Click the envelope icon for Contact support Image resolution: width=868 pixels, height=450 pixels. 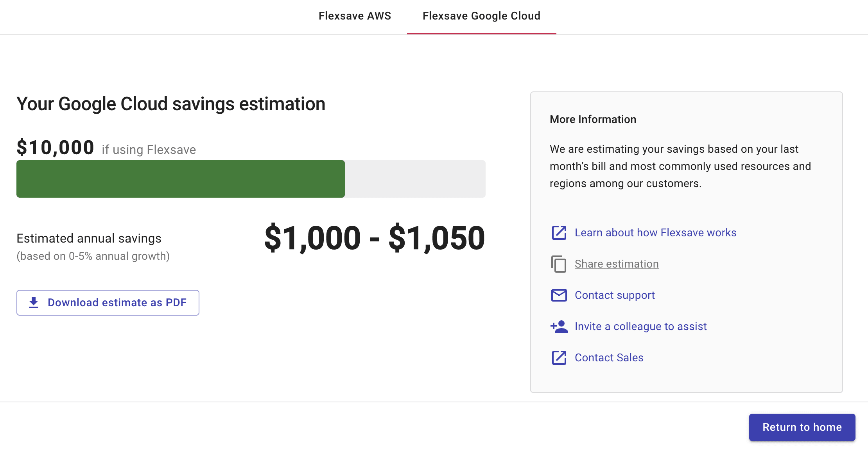tap(559, 295)
